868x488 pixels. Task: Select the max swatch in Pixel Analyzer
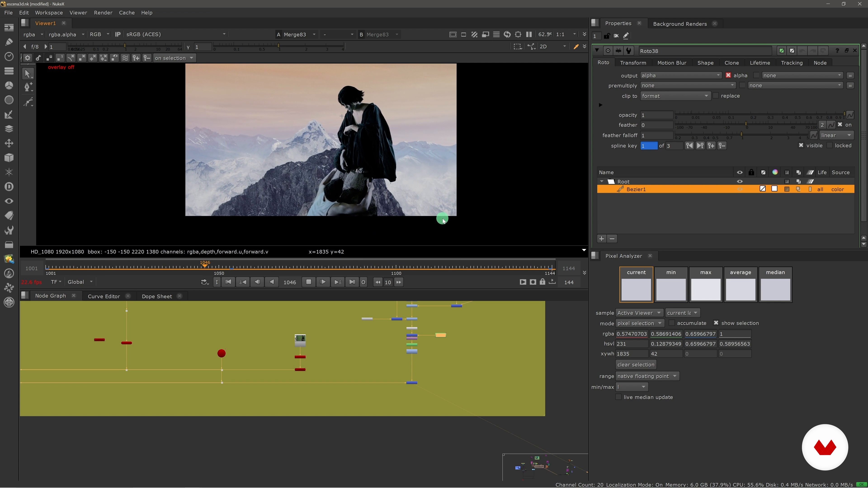[705, 285]
